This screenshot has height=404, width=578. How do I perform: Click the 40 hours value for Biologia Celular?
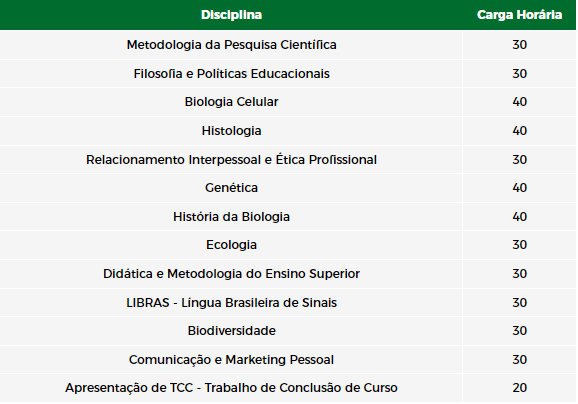pos(519,102)
